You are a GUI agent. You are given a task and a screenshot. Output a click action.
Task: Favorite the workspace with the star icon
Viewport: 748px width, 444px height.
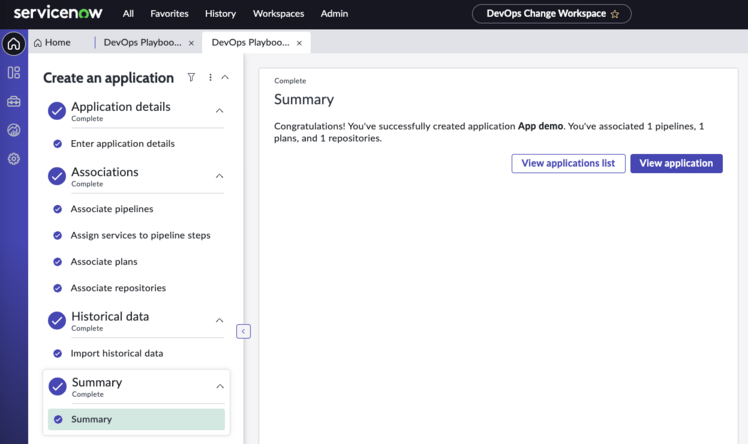tap(615, 14)
